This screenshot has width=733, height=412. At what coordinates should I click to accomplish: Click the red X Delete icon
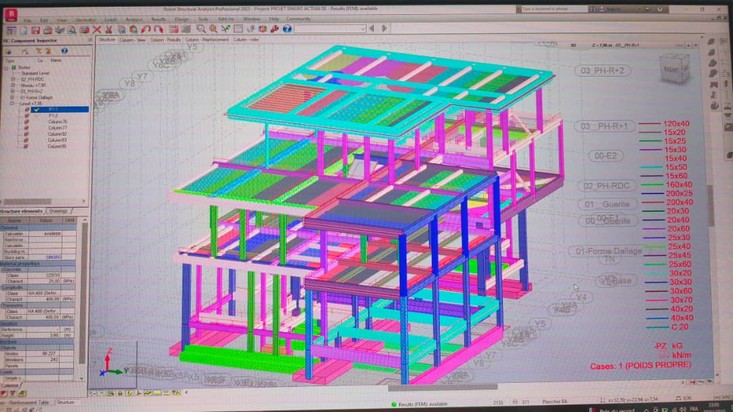tap(97, 29)
